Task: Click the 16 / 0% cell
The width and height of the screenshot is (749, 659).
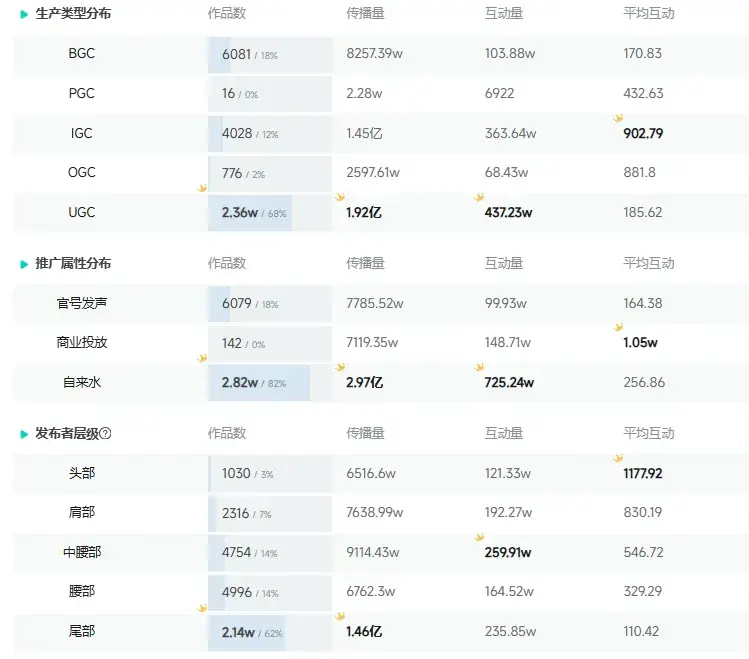Action: tap(270, 94)
